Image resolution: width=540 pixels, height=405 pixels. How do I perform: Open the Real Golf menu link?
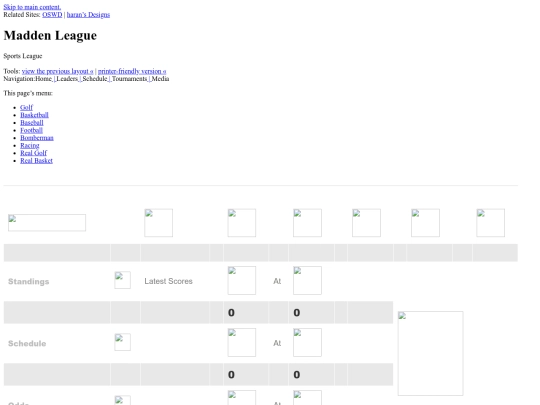[x=33, y=153]
